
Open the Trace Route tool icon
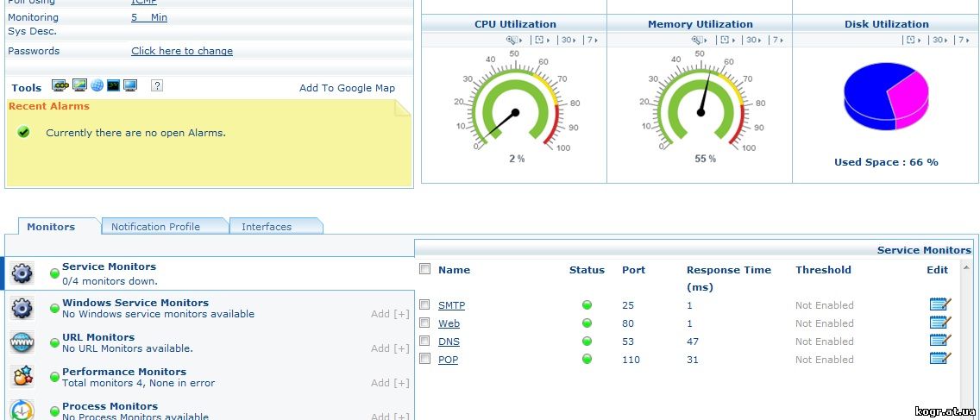[79, 85]
